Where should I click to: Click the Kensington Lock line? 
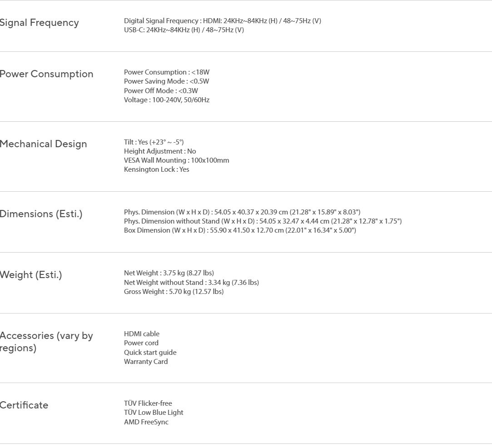[x=157, y=169]
